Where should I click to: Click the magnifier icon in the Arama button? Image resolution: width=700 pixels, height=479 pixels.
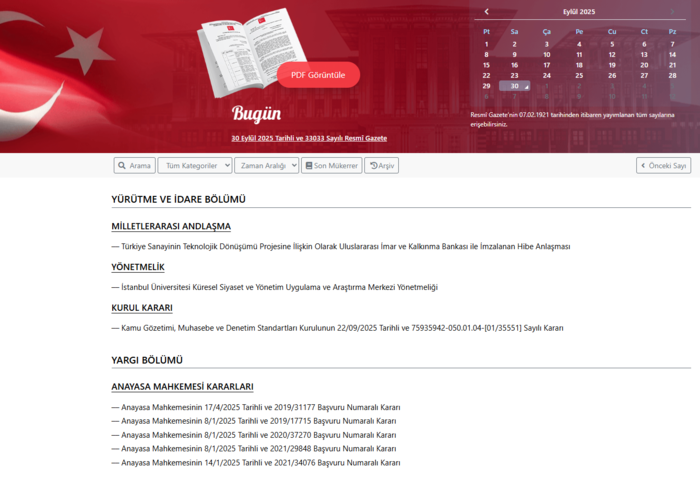[x=122, y=166]
